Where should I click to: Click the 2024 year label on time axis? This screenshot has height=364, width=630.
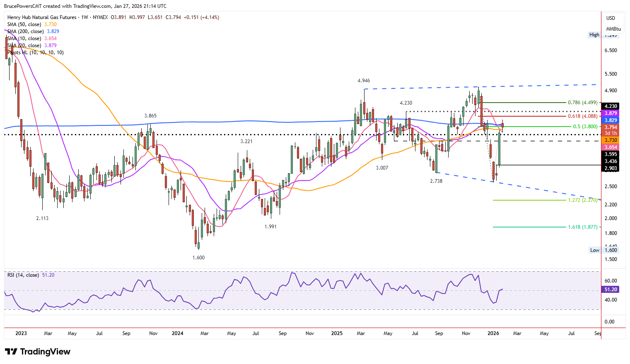(x=178, y=333)
